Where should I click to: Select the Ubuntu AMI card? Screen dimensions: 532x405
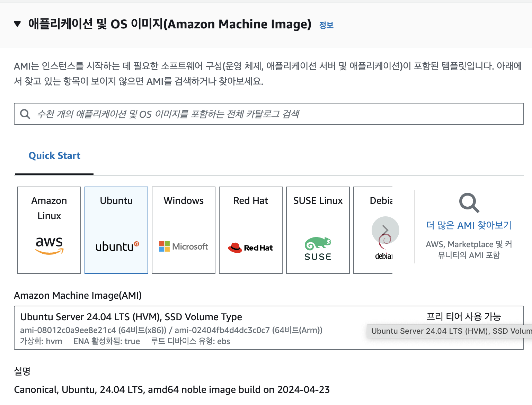(x=116, y=230)
